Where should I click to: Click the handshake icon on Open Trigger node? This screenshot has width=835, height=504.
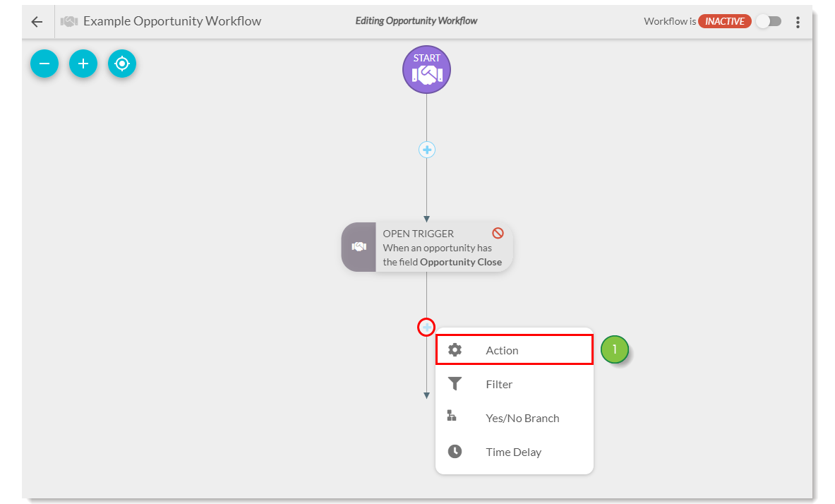click(x=359, y=246)
